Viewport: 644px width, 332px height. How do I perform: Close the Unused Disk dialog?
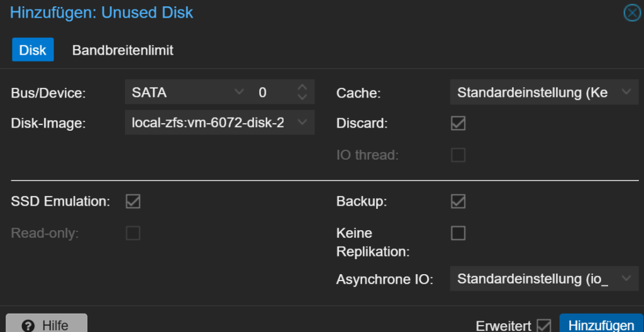tap(632, 13)
